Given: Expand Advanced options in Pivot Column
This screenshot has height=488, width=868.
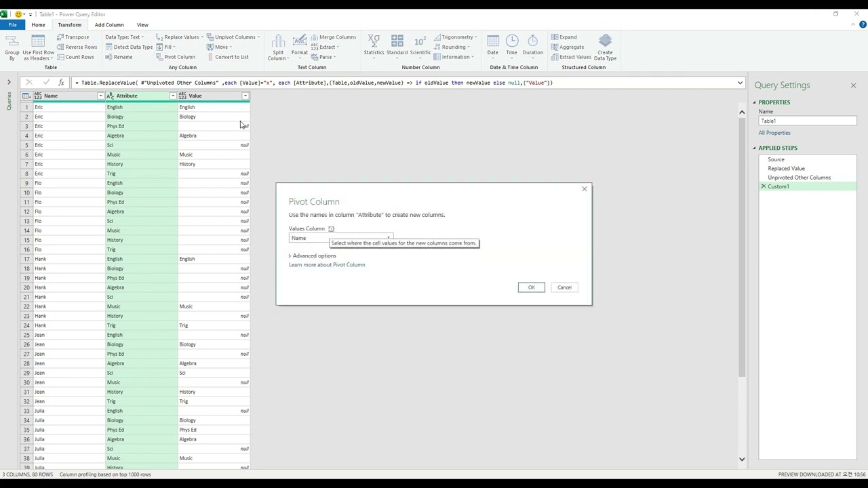Looking at the screenshot, I should click(313, 256).
